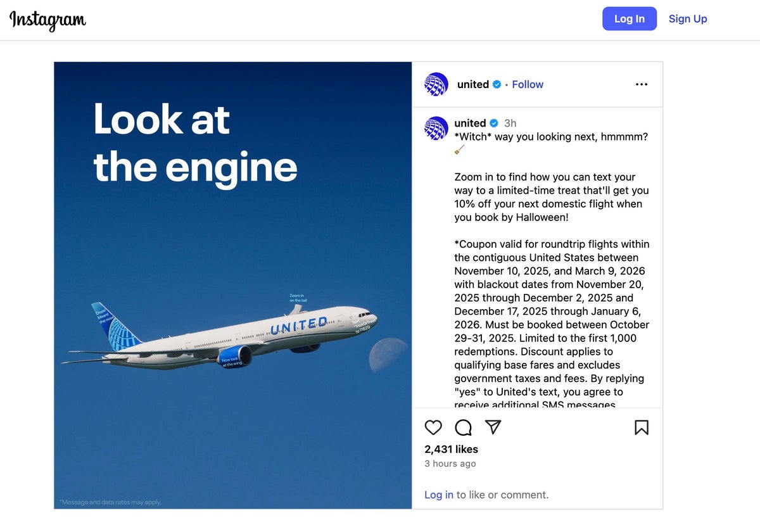Open comments with the speech bubble icon
760x532 pixels.
[463, 428]
